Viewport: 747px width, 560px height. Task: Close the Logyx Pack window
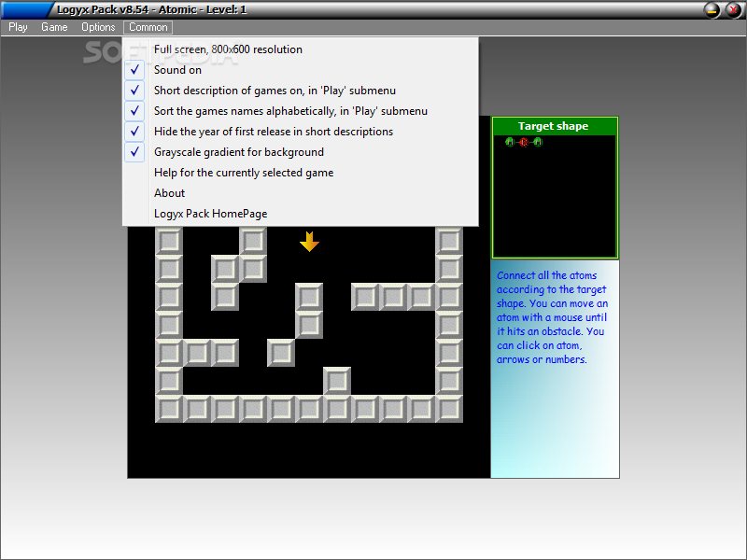[734, 9]
